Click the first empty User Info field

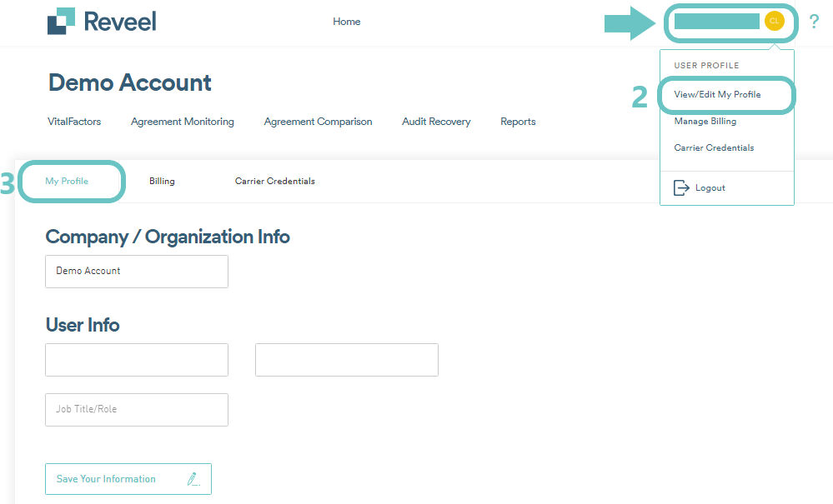137,360
